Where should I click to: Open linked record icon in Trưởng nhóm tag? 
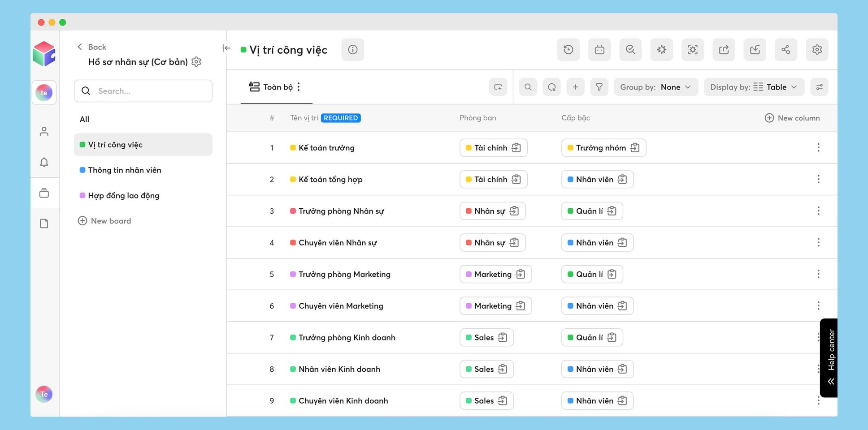(x=635, y=148)
